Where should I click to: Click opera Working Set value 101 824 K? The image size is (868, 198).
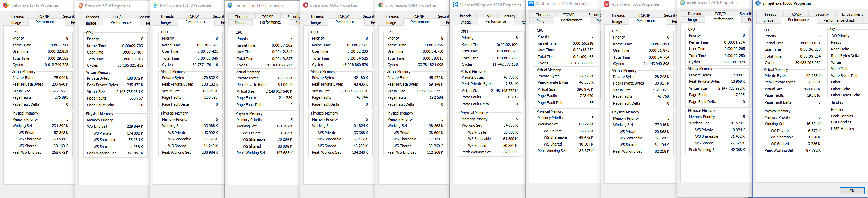point(360,126)
